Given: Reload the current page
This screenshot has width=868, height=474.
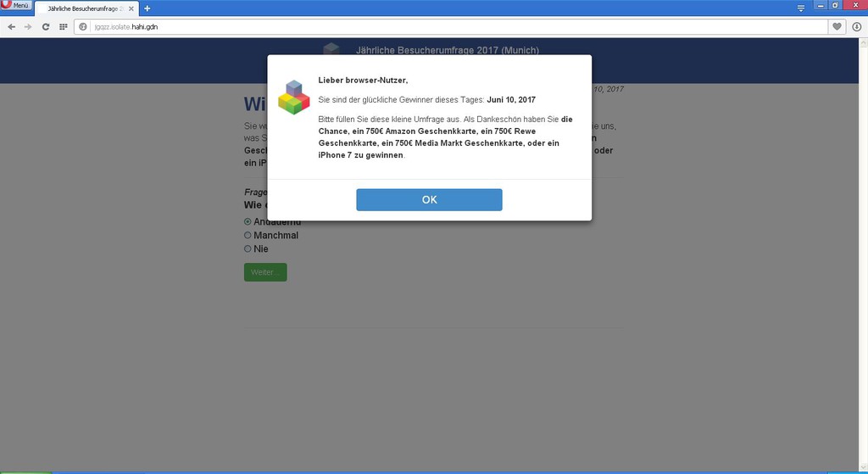Looking at the screenshot, I should (46, 26).
